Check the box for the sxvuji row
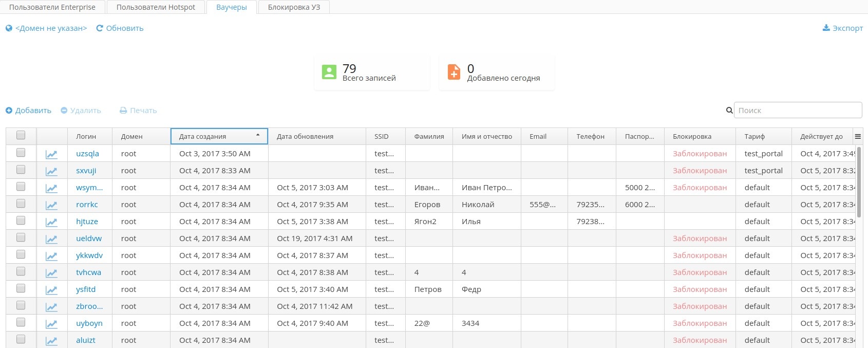Viewport: 868px width, 348px height. (21, 169)
